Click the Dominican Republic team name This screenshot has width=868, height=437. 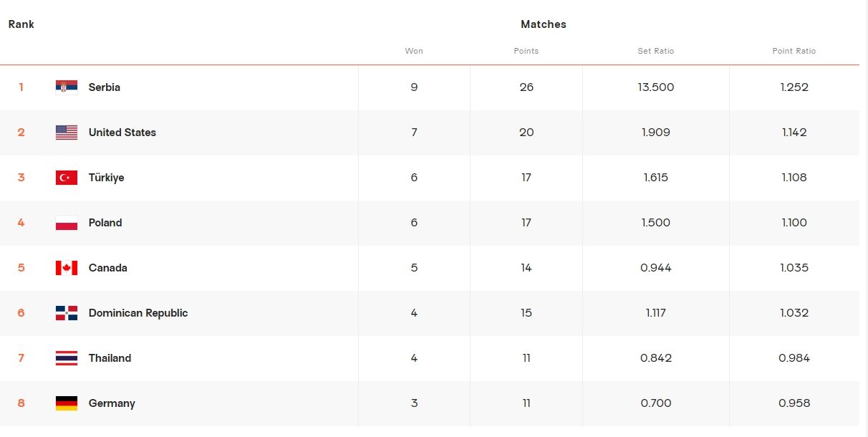(138, 313)
